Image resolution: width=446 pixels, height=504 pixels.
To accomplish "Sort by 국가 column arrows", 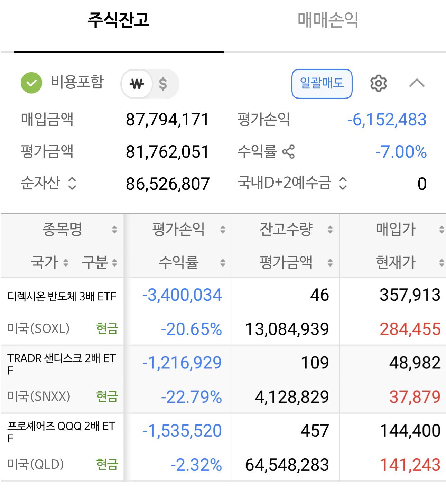I will coord(66,263).
